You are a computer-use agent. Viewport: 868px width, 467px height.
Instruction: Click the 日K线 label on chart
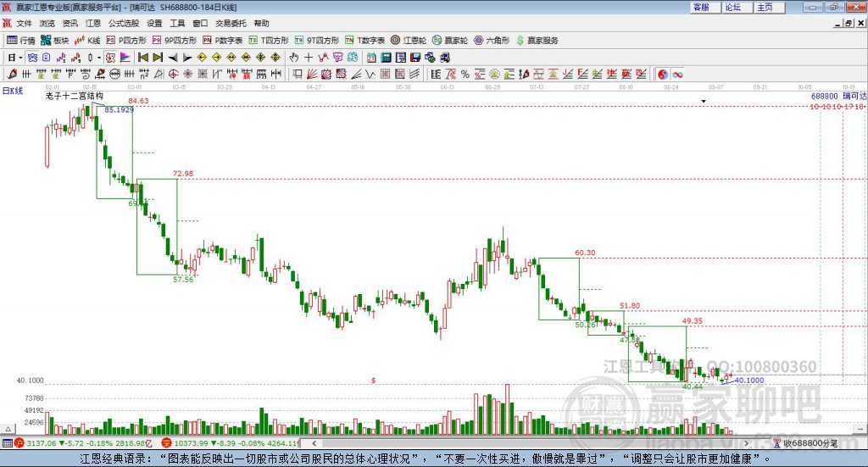(13, 91)
